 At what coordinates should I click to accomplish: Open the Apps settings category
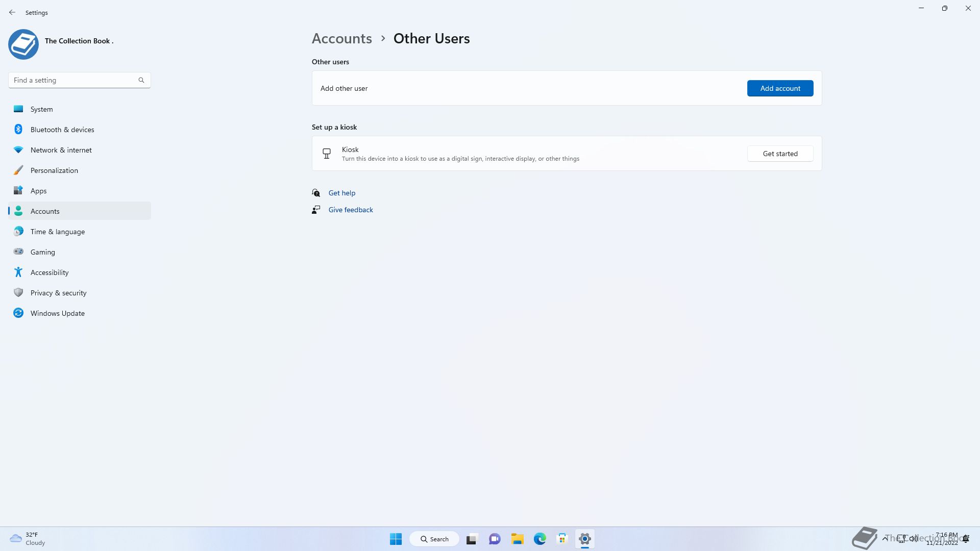(x=80, y=191)
